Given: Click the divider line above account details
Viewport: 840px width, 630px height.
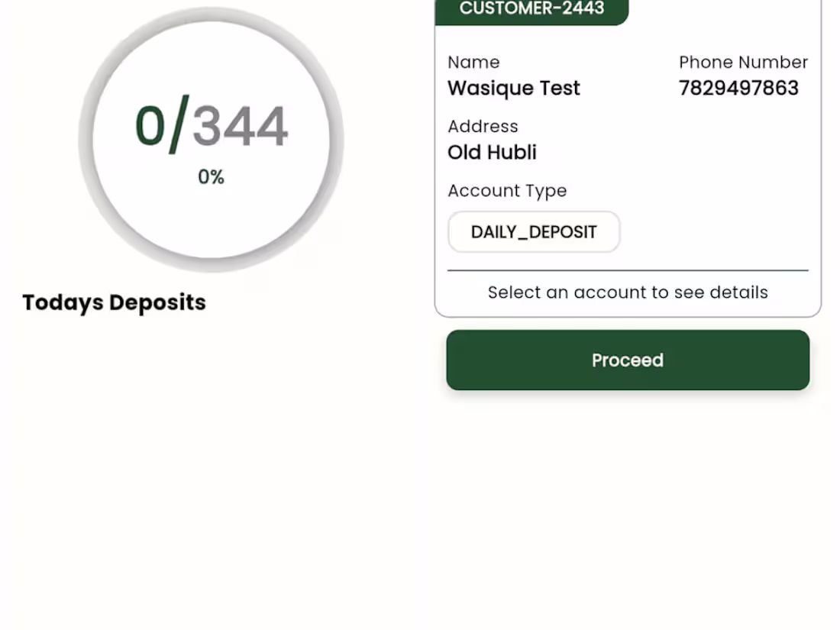Looking at the screenshot, I should point(627,269).
